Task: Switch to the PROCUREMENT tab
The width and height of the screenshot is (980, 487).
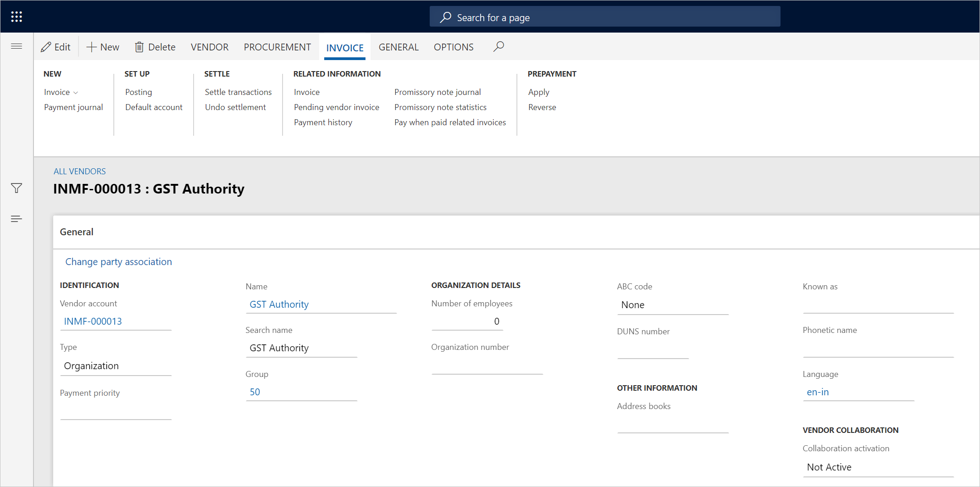Action: (277, 47)
